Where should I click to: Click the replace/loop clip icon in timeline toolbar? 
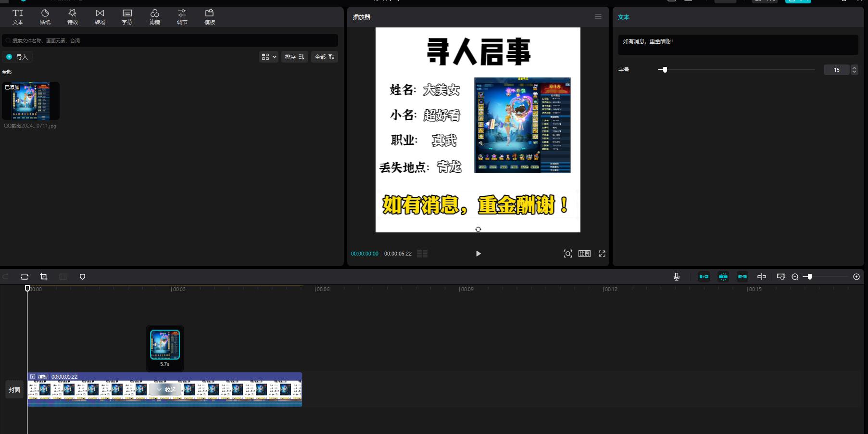click(x=25, y=277)
